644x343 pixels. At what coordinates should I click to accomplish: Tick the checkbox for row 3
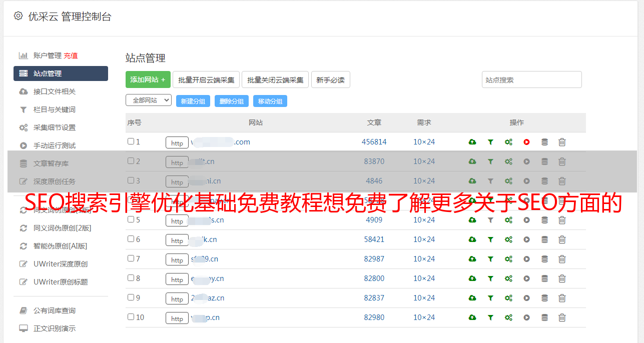pos(131,180)
